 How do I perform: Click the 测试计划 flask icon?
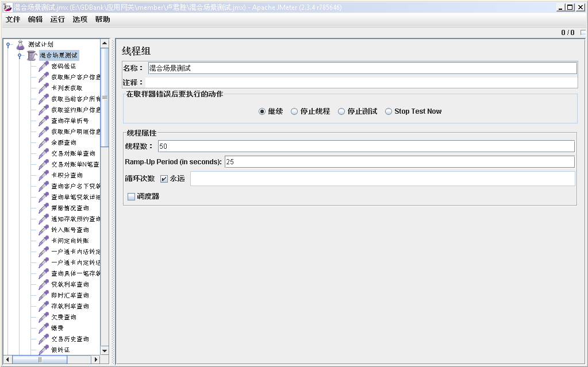[x=20, y=45]
